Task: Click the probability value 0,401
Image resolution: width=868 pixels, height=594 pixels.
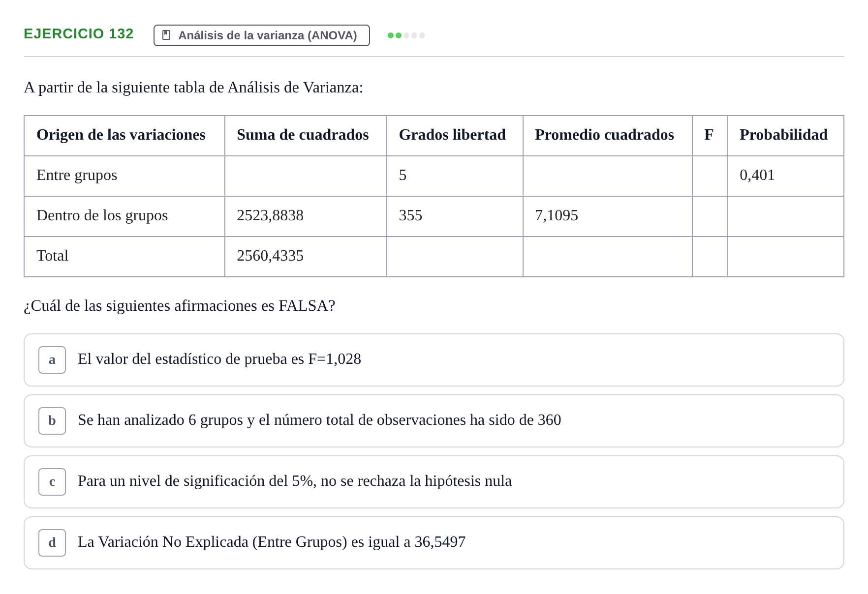Action: (757, 175)
